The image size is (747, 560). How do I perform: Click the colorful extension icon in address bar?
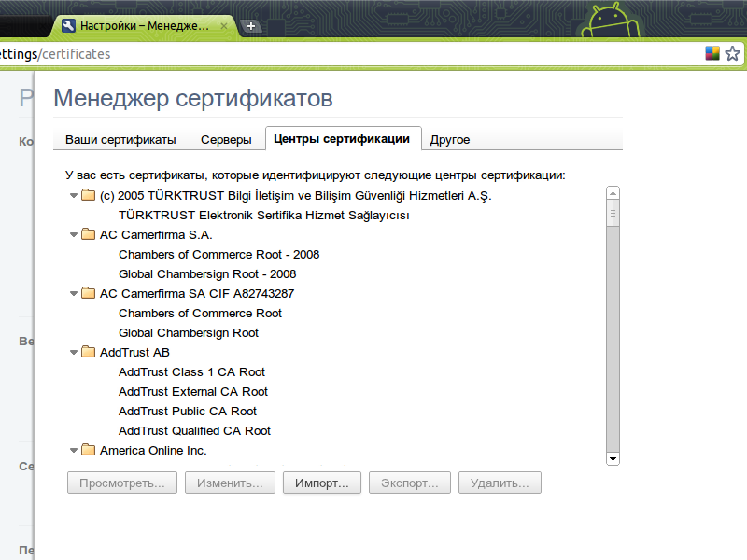(x=712, y=53)
